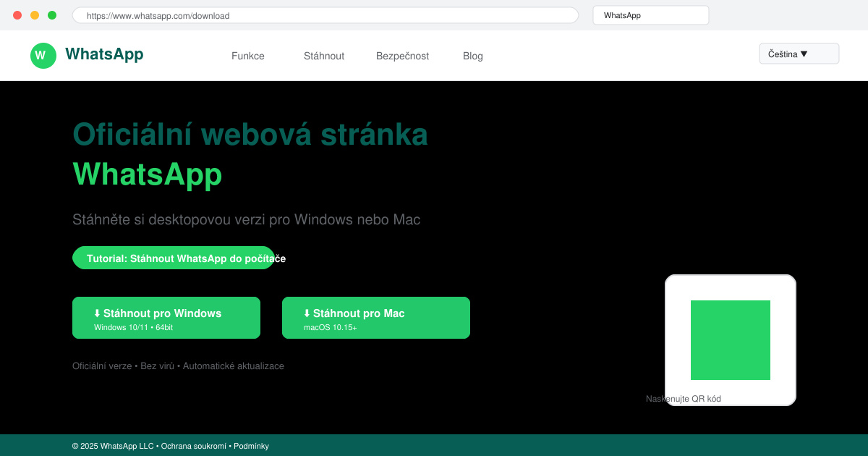
Task: Select the WhatsApp browser tab
Action: coord(651,15)
